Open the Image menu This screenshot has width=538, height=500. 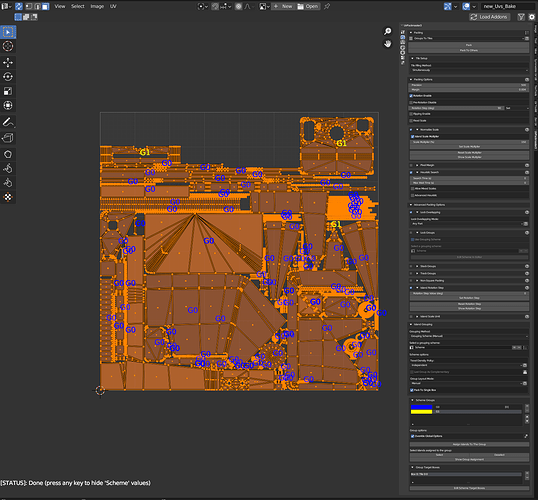coord(97,6)
